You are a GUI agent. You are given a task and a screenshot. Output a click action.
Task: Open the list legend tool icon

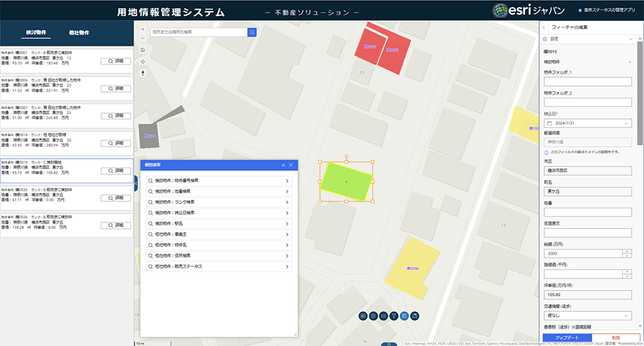tap(383, 316)
